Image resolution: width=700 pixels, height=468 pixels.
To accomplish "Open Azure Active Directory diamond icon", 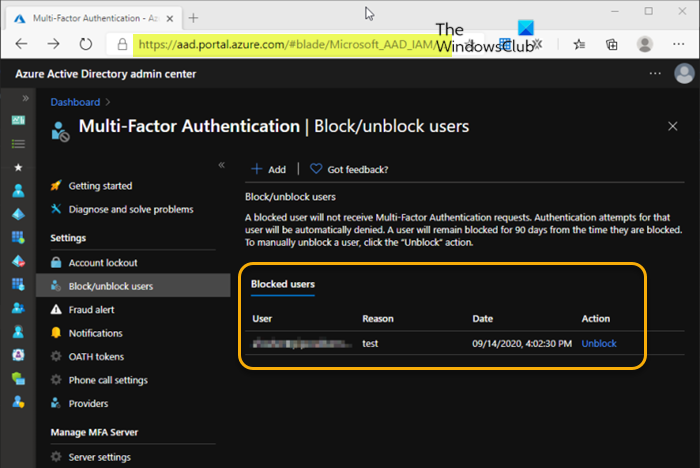I will [x=18, y=214].
